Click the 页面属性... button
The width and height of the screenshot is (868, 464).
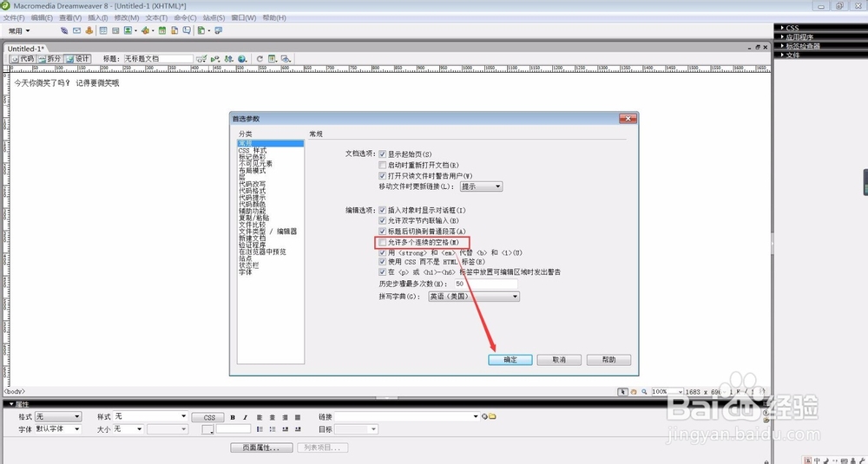[262, 448]
